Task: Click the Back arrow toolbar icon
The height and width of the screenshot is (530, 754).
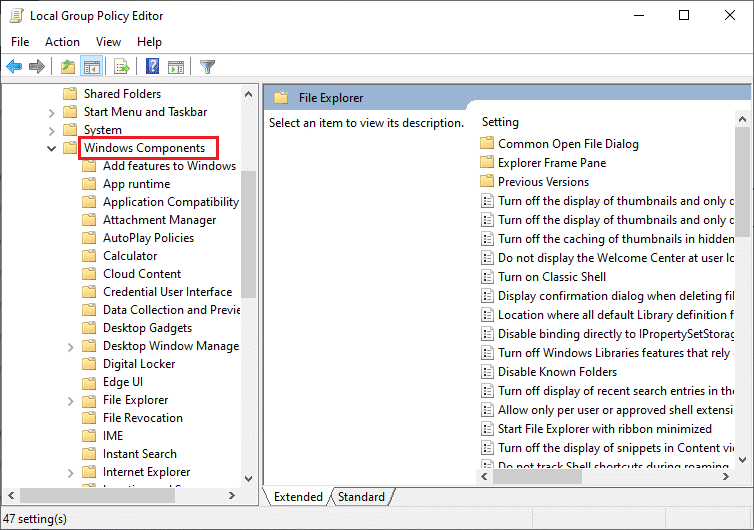Action: (14, 66)
